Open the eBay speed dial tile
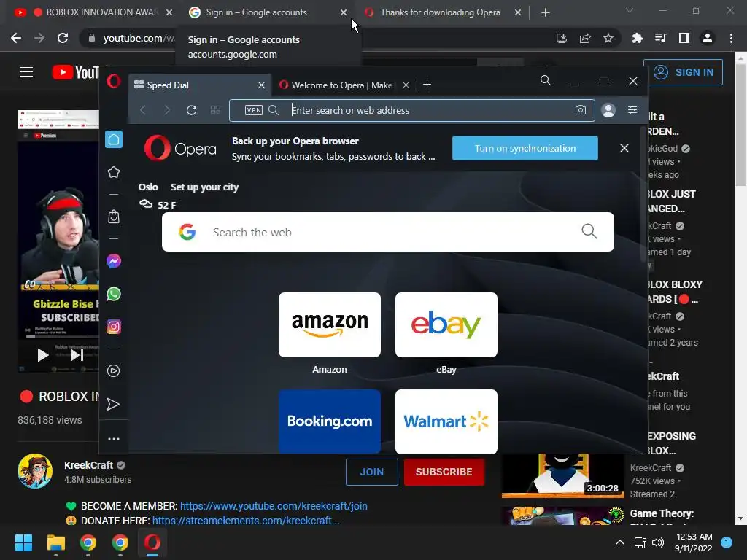747x560 pixels. [446, 324]
